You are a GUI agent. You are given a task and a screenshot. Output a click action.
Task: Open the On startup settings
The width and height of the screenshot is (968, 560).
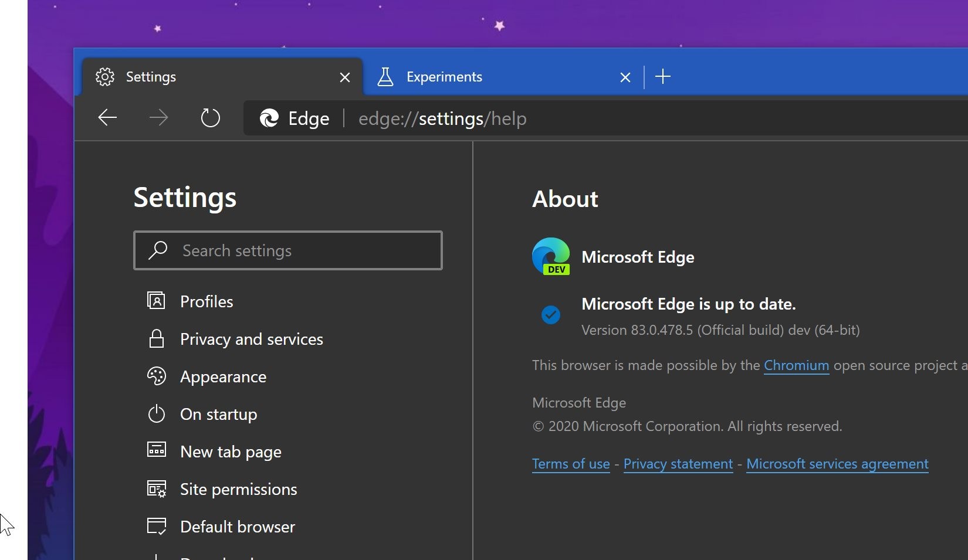(x=218, y=414)
